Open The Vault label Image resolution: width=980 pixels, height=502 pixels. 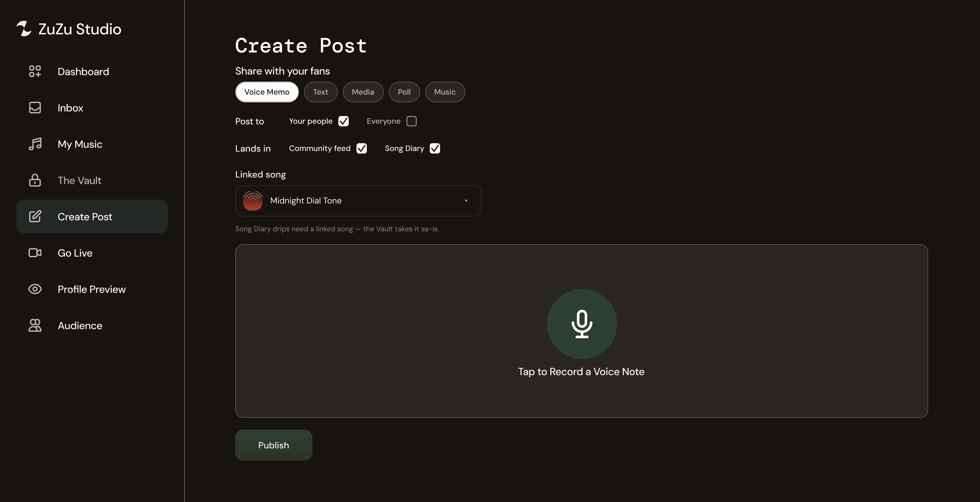tap(79, 180)
